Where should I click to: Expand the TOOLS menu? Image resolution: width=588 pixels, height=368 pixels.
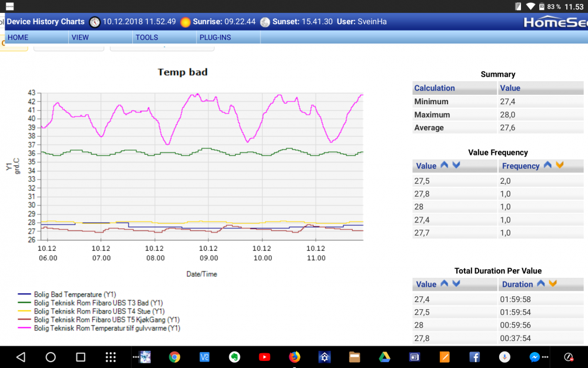point(147,38)
